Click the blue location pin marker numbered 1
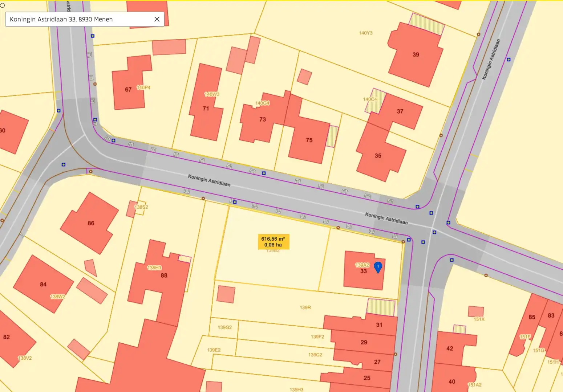 tap(378, 268)
